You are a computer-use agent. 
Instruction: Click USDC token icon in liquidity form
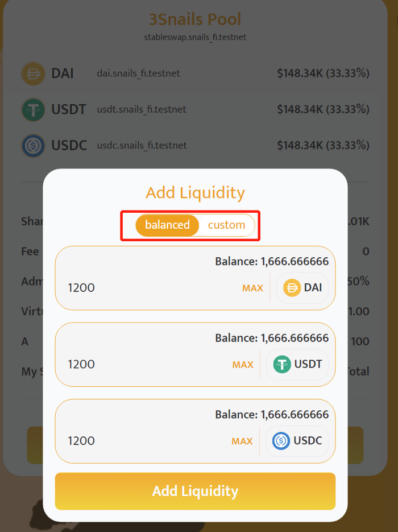tap(281, 441)
